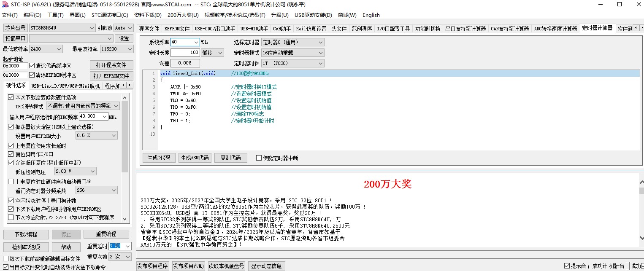Image resolution: width=644 pixels, height=271 pixels.
Task: Click 检测MCU选项 button
Action: (x=26, y=247)
